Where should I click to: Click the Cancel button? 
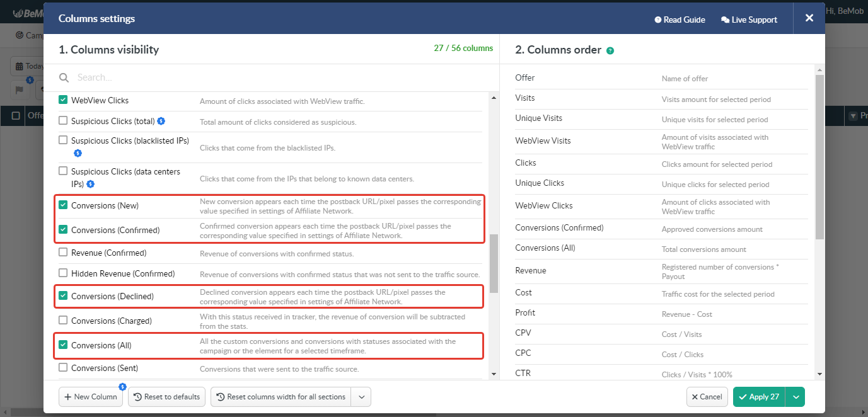tap(707, 397)
